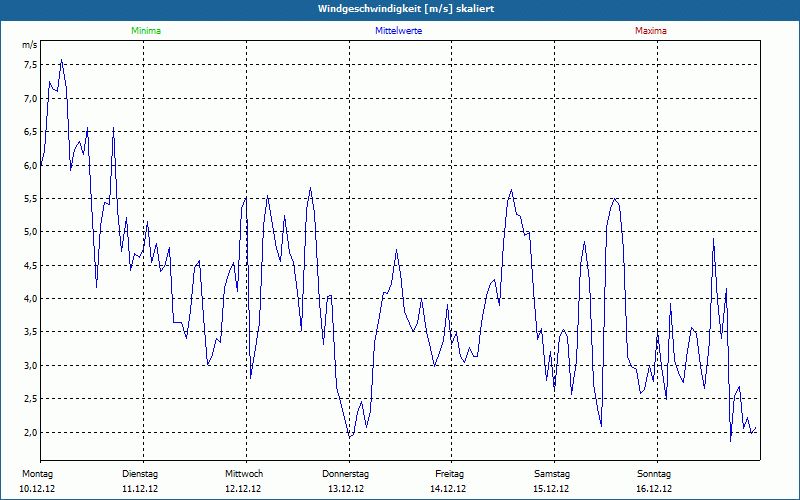Image resolution: width=800 pixels, height=500 pixels.
Task: Click the Mittwoch day label
Action: tap(244, 474)
